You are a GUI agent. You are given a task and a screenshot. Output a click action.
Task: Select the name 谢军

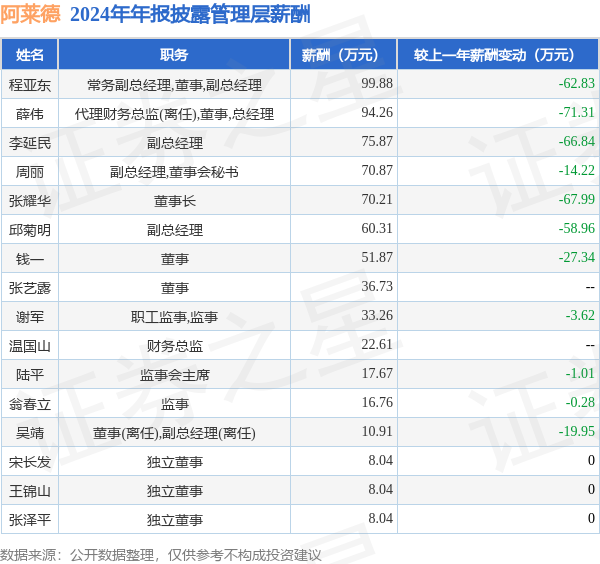30,317
